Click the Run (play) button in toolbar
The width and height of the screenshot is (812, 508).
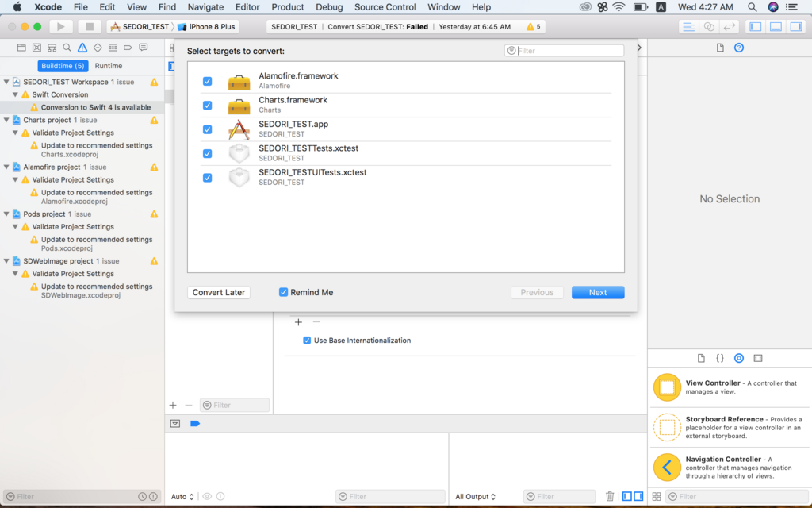[x=60, y=26]
